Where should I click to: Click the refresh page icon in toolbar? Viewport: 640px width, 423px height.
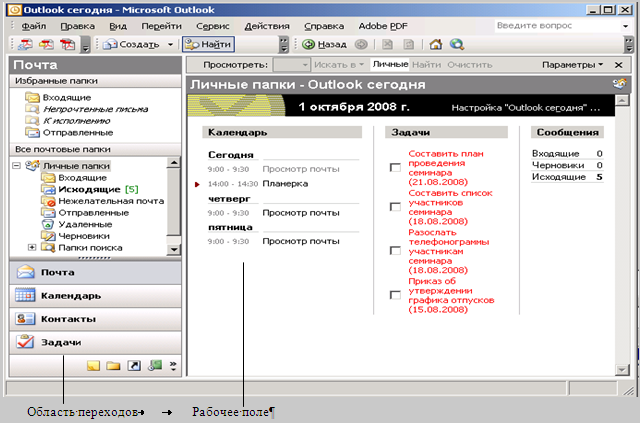(x=408, y=44)
